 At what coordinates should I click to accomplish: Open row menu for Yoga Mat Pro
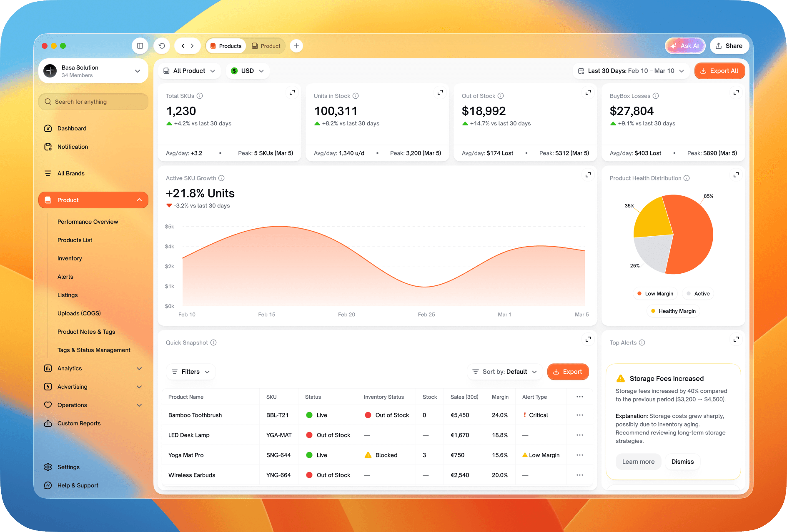click(580, 455)
